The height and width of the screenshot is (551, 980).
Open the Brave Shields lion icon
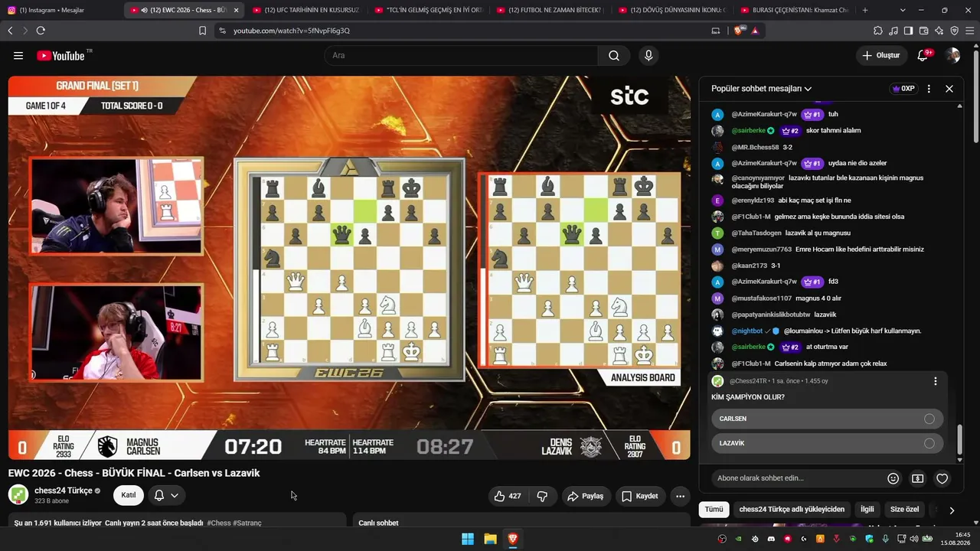(739, 31)
